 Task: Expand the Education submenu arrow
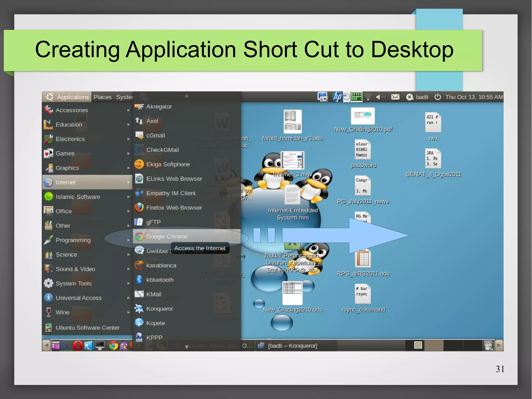[x=128, y=125]
